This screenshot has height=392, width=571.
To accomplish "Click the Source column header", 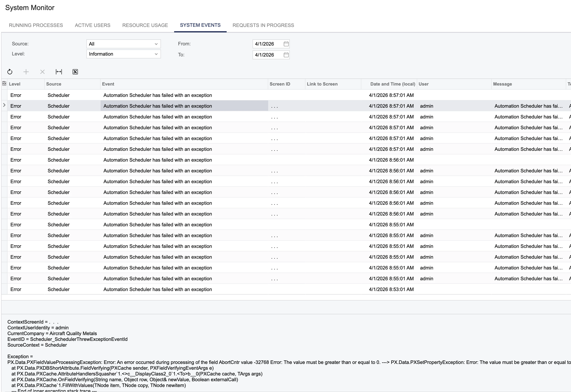I will 54,84.
